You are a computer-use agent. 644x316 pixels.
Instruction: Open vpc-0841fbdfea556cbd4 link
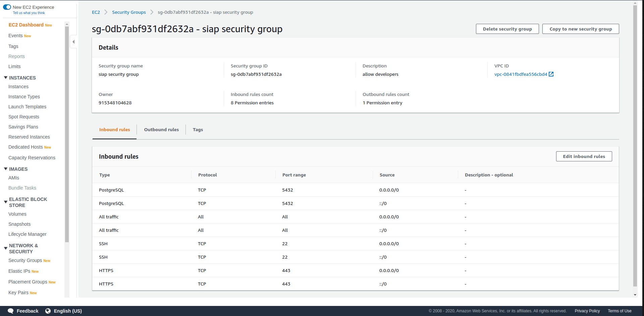(521, 74)
